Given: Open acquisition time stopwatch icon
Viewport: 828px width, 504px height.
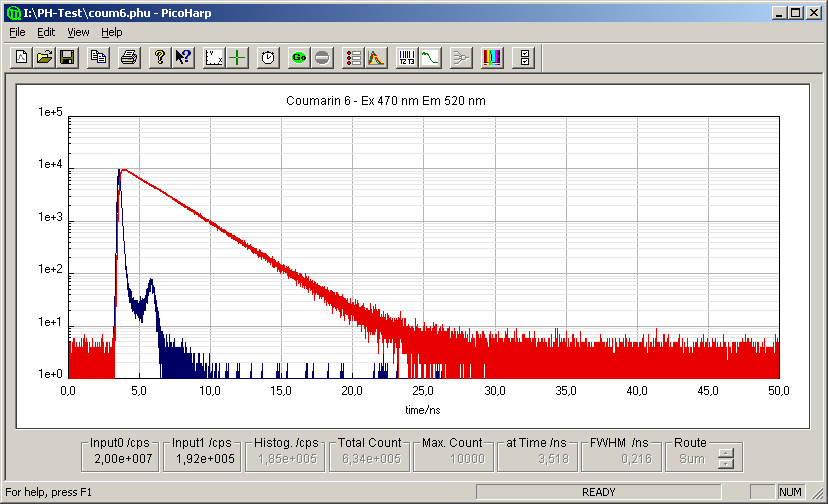Looking at the screenshot, I should point(267,58).
